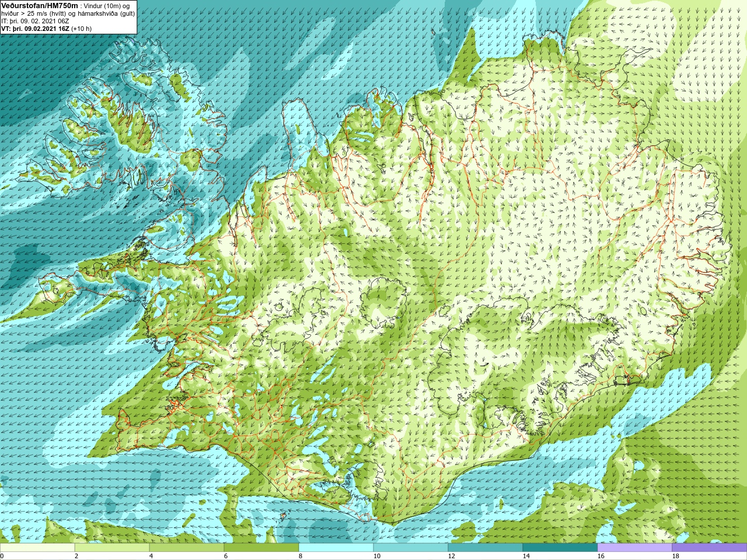Click the legend label '8'
The height and width of the screenshot is (560, 747).
click(x=301, y=556)
